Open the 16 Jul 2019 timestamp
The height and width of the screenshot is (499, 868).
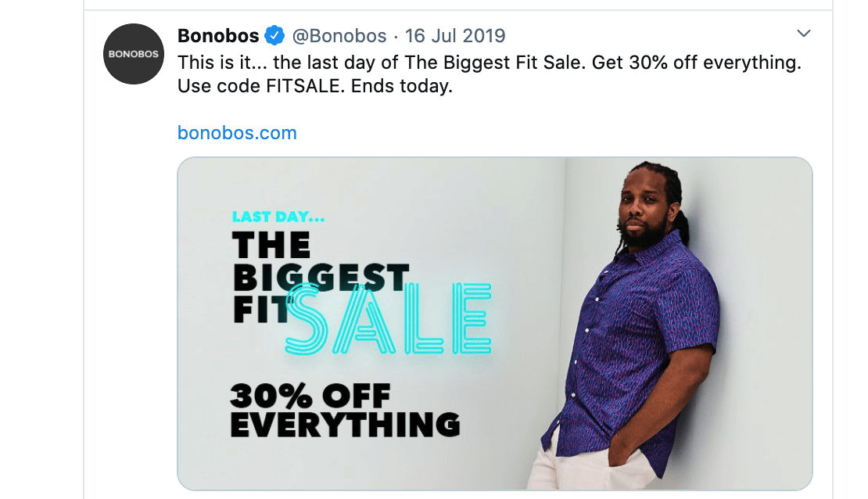click(x=455, y=36)
